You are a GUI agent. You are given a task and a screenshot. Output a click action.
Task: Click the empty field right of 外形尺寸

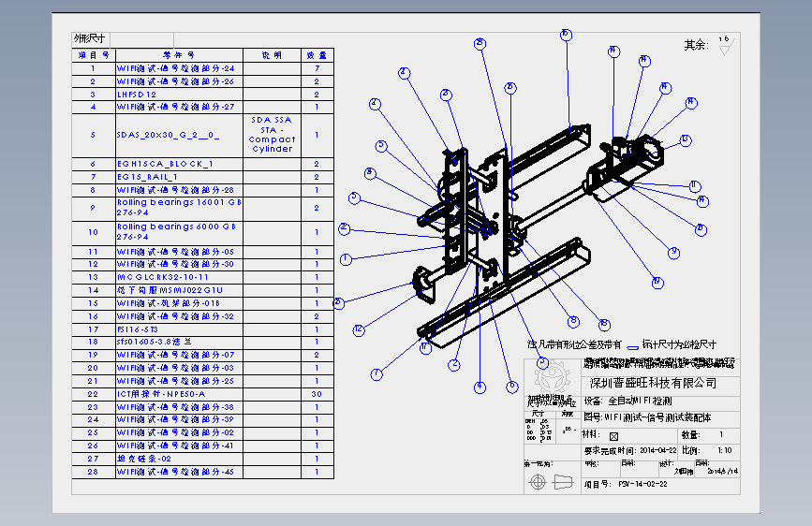(x=142, y=39)
